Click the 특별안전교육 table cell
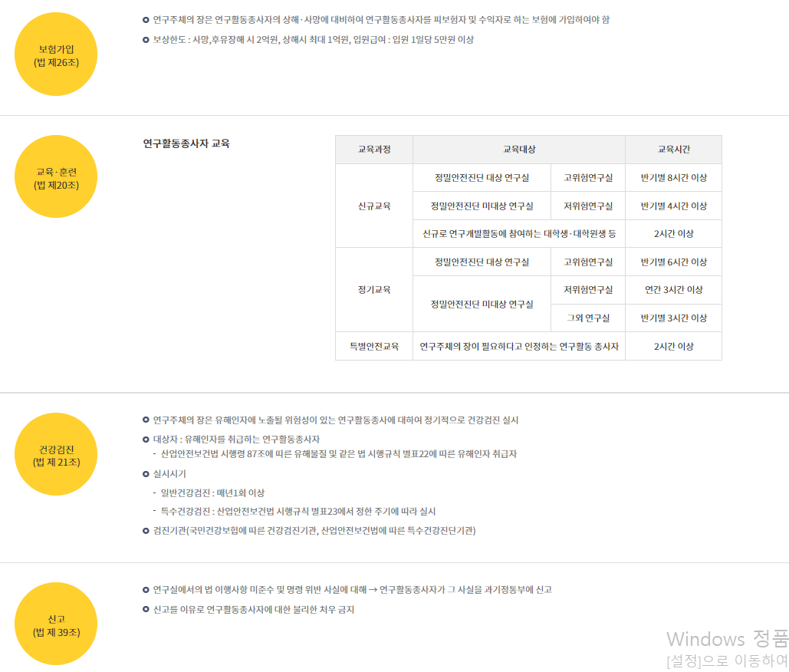The image size is (789, 672). coord(373,346)
